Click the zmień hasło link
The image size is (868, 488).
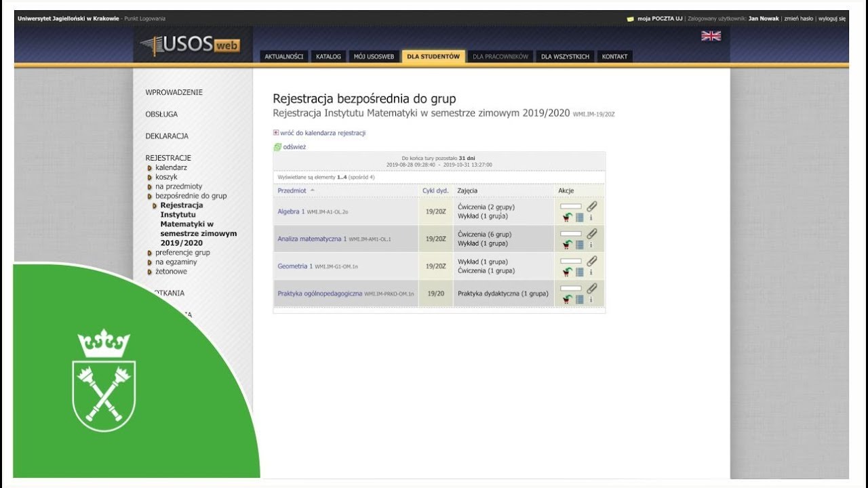(x=799, y=19)
